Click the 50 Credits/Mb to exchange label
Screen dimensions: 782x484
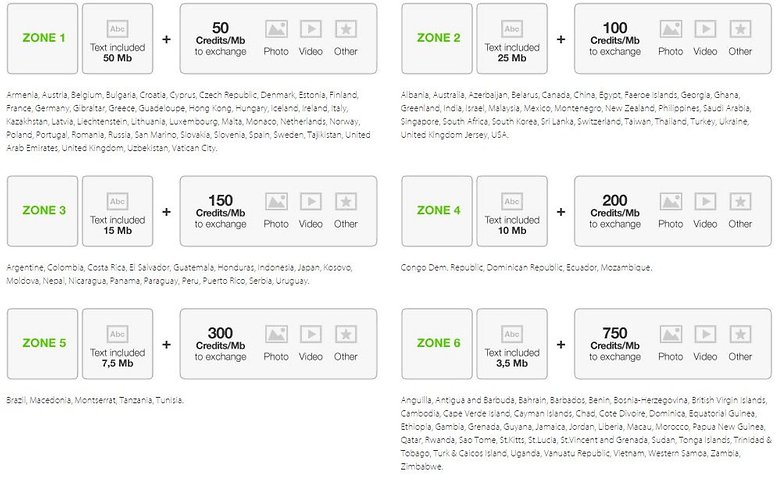coord(220,38)
